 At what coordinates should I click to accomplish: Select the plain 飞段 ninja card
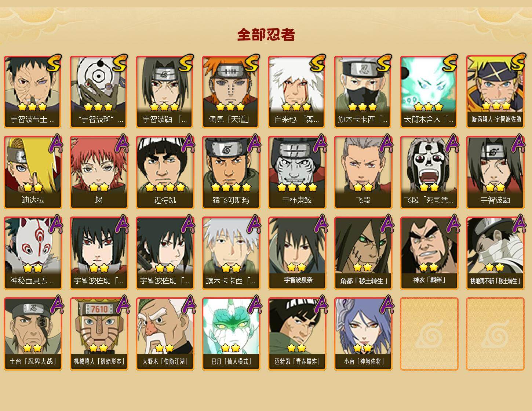pyautogui.click(x=363, y=172)
